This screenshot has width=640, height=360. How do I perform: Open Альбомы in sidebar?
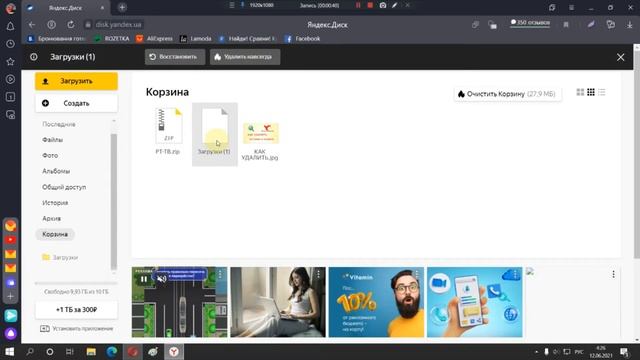point(56,171)
